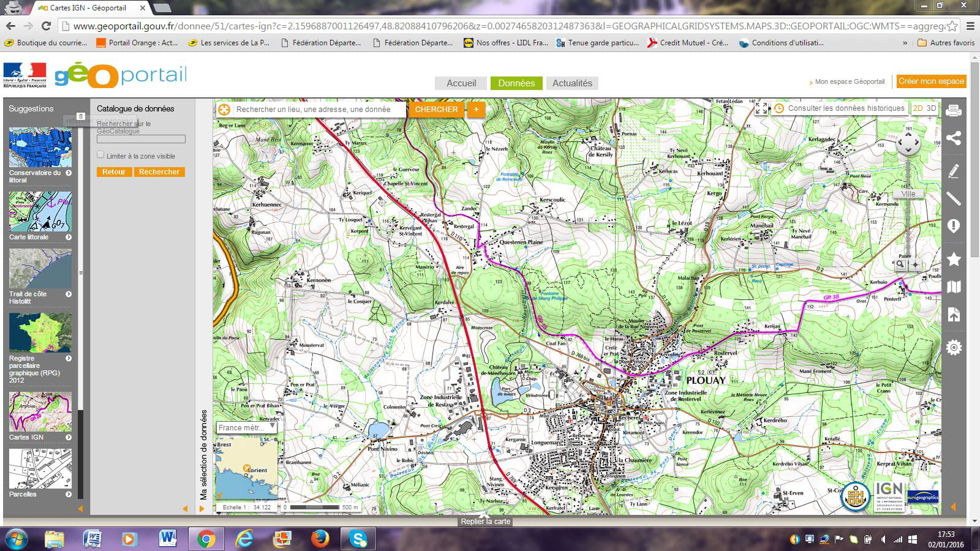Click the import file icon in right sidebar
The width and height of the screenshot is (980, 551).
pyautogui.click(x=954, y=315)
